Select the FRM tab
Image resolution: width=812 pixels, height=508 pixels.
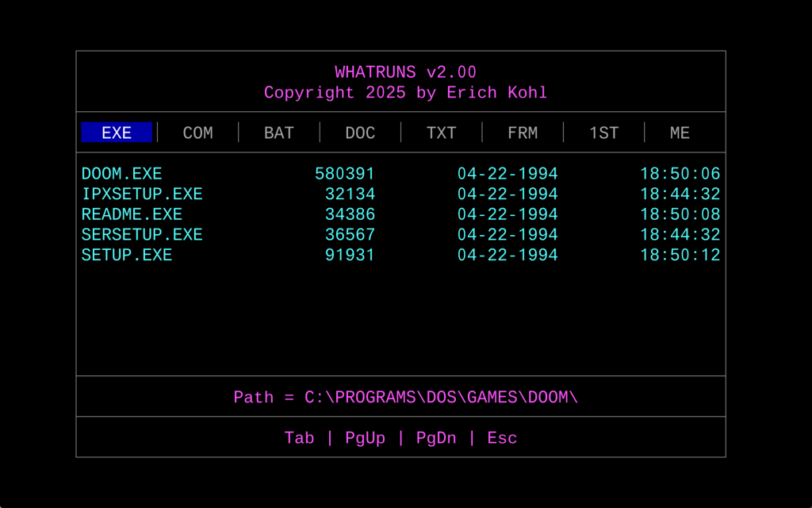523,133
